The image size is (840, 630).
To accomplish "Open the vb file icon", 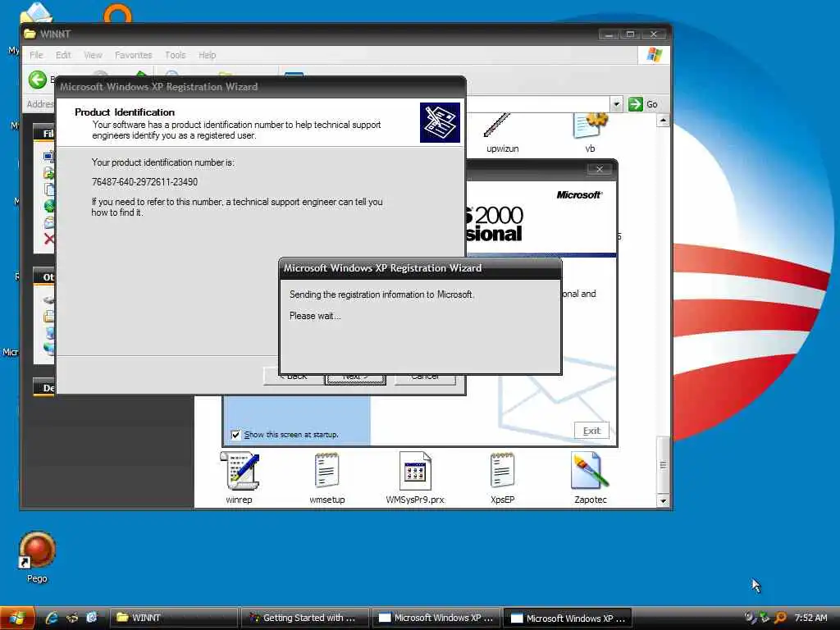I will [591, 126].
